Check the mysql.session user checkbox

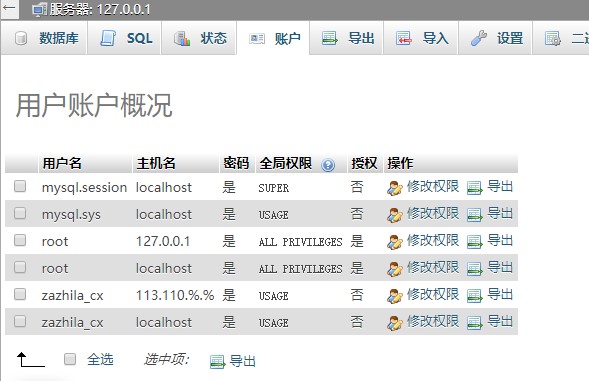[20, 186]
